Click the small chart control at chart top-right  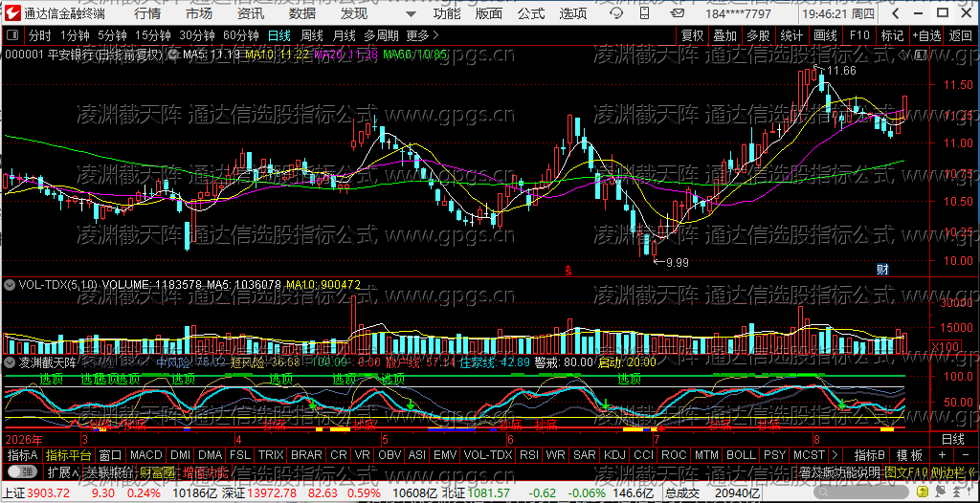(919, 55)
